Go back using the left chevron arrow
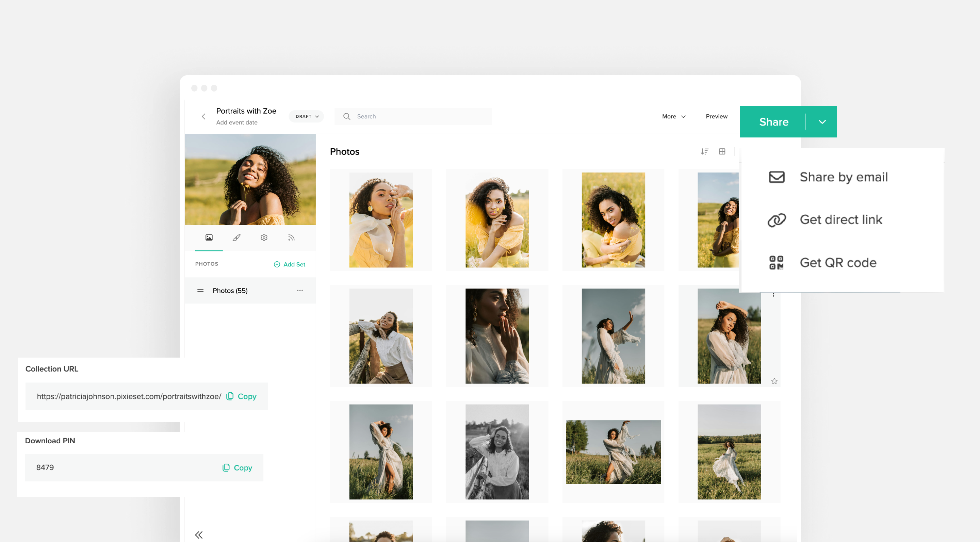The width and height of the screenshot is (980, 542). point(203,116)
